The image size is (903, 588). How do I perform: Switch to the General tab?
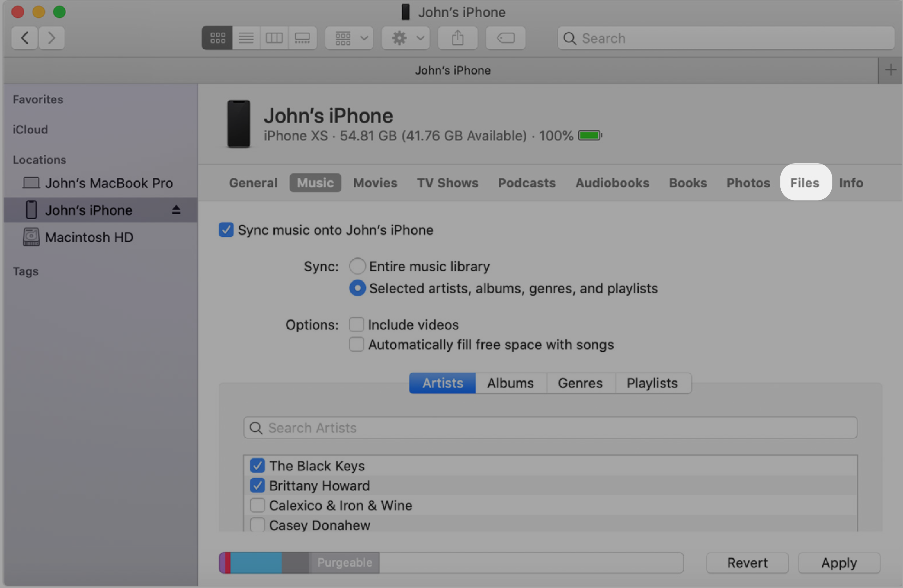point(253,182)
